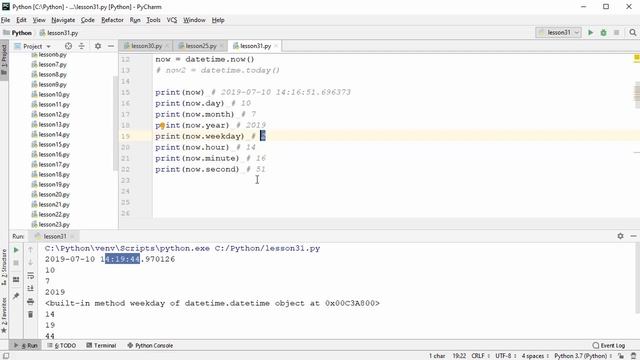
Task: Open Search Everywhere magnifier icon
Action: 633,32
